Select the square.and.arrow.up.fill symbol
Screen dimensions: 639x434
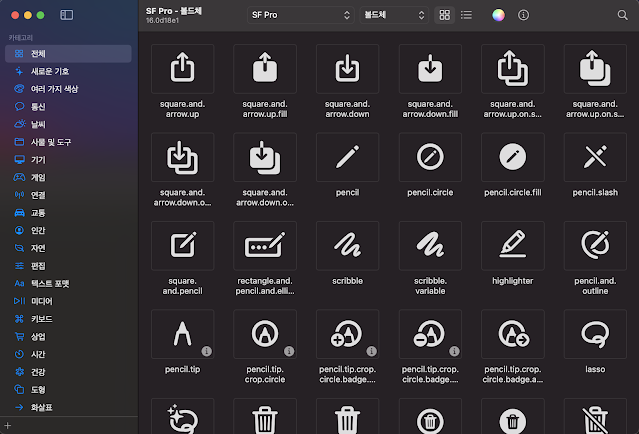(x=265, y=69)
